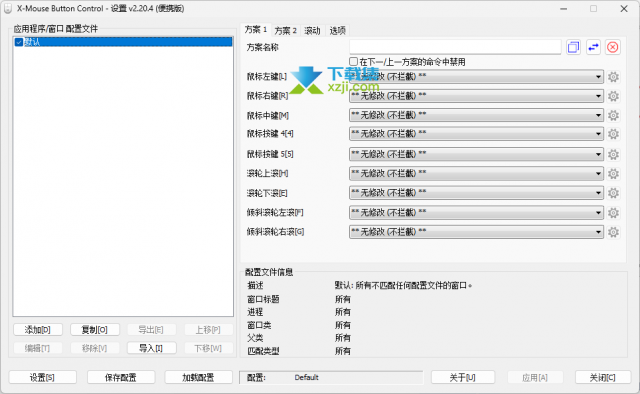Click the 应用[A] button

(535, 377)
